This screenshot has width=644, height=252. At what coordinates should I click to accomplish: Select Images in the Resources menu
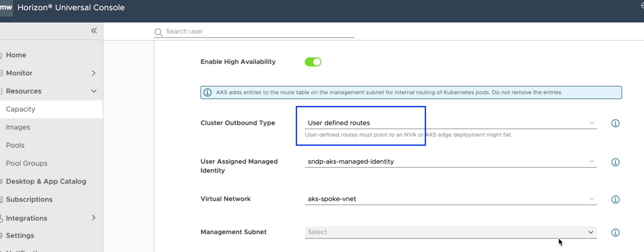pyautogui.click(x=18, y=127)
